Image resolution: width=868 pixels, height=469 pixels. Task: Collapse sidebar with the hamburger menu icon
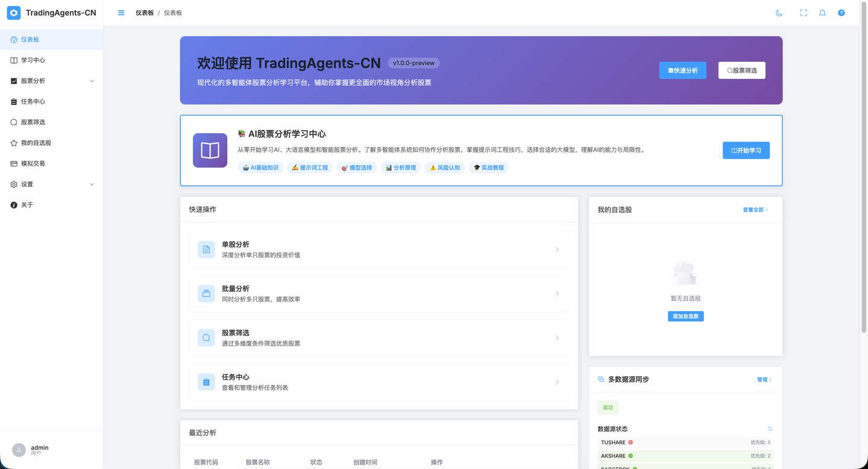point(121,13)
